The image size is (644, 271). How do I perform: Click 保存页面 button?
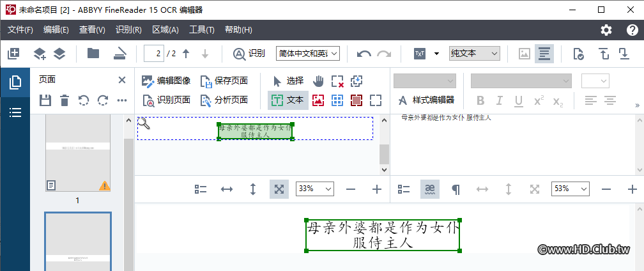pos(224,81)
